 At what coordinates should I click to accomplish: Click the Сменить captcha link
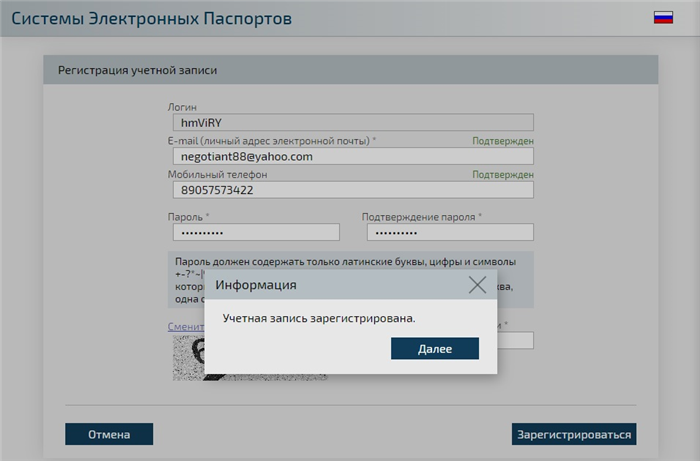(186, 326)
